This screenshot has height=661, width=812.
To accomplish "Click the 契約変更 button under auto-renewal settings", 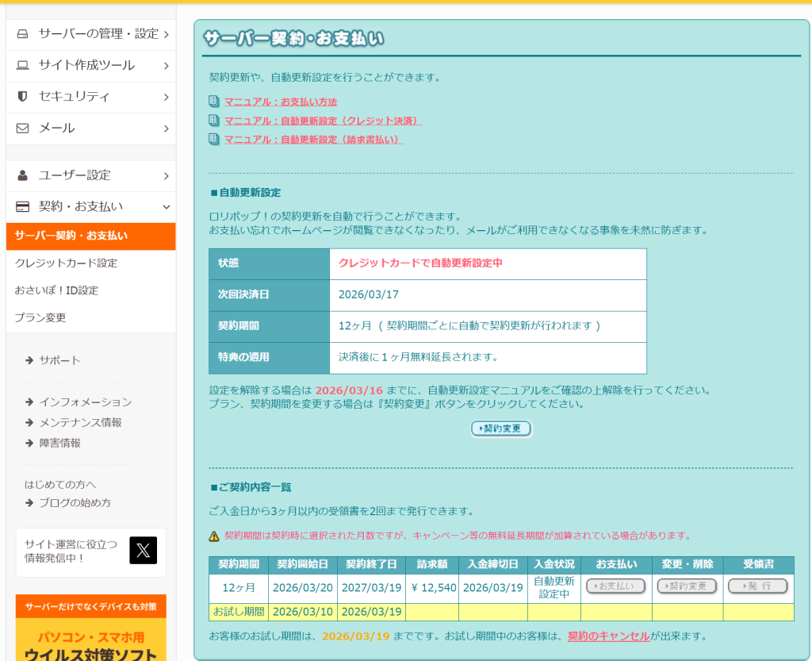I will click(501, 428).
